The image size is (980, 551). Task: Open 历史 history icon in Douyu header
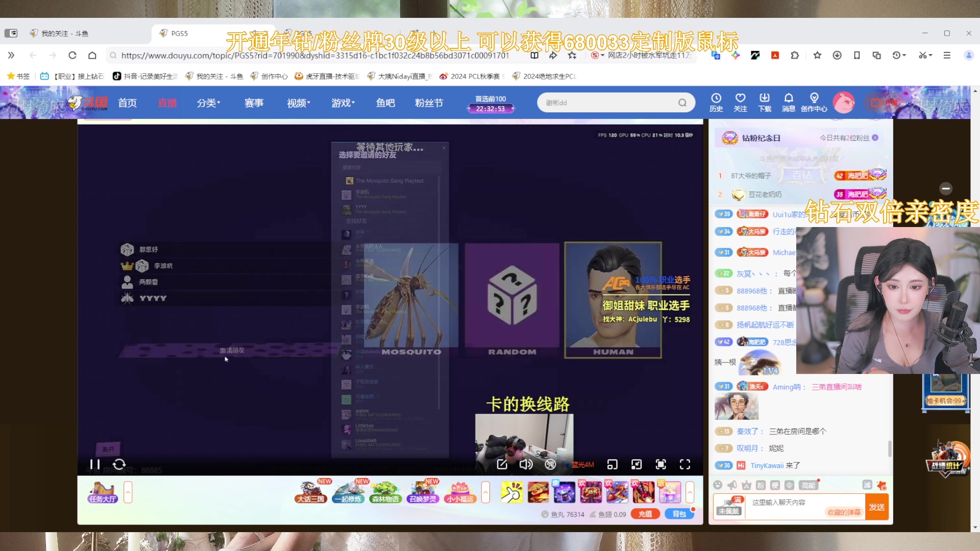[716, 102]
